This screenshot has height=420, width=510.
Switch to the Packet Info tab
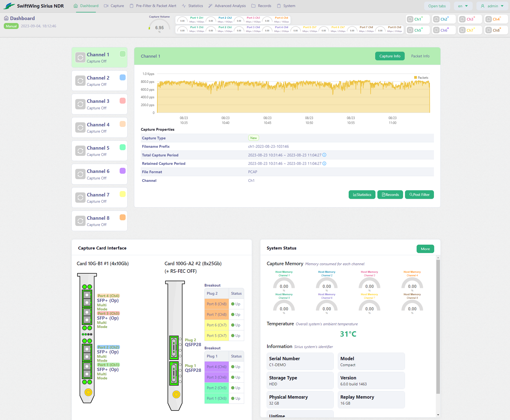420,56
